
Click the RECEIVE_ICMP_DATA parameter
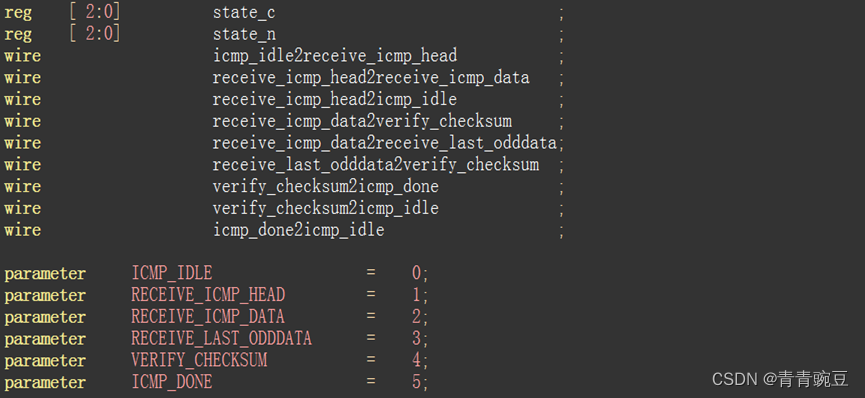(208, 317)
